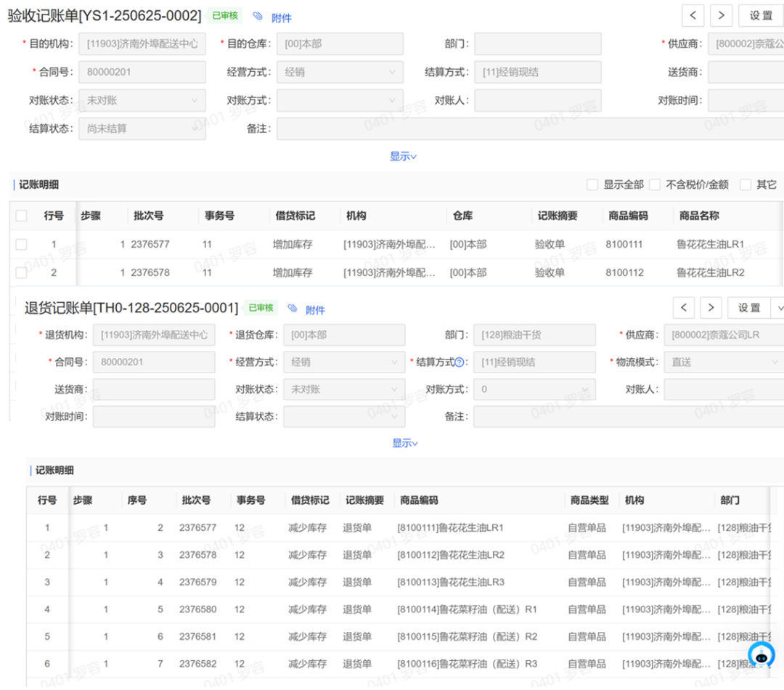This screenshot has width=784, height=690.
Task: Enable the 显示全部 checkbox
Action: 592,184
